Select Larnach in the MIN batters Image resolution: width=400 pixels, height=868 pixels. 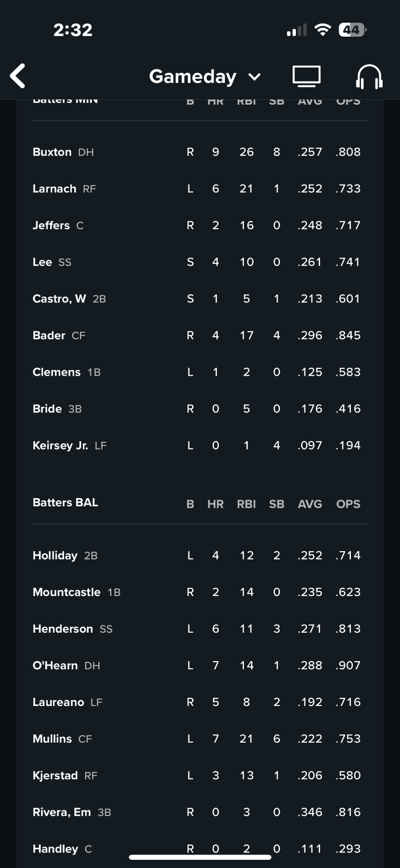click(54, 189)
